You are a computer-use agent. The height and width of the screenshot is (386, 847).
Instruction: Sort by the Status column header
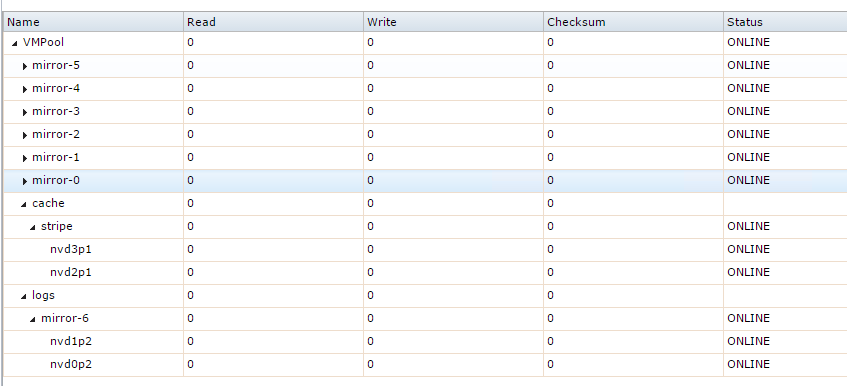[x=785, y=22]
